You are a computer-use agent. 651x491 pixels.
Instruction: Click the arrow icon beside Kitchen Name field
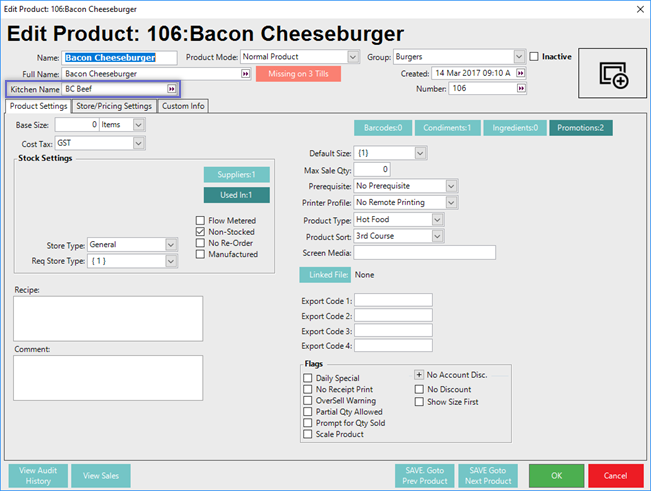pos(171,89)
